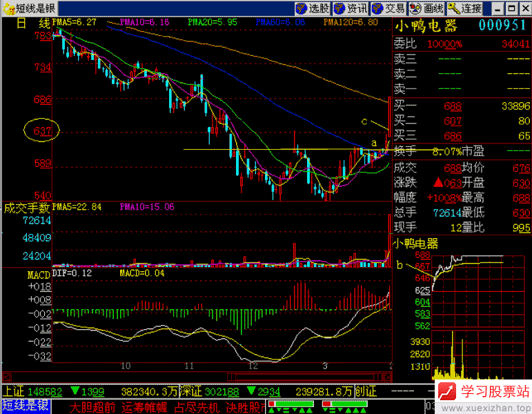This screenshot has width=532, height=414.
Task: Click the volume PMA5=22.84 label
Action: click(x=77, y=207)
